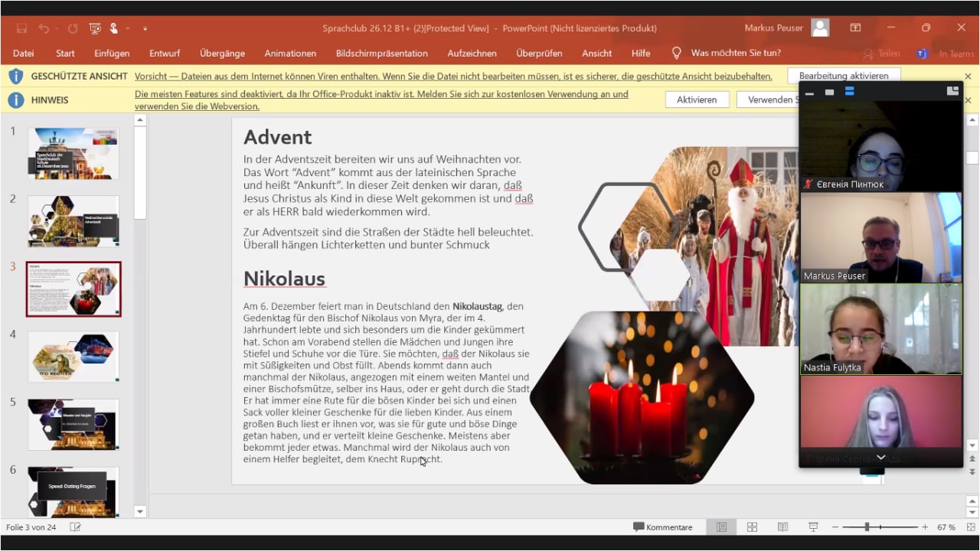Open the Einfügen tab
The width and height of the screenshot is (980, 551).
(x=112, y=54)
